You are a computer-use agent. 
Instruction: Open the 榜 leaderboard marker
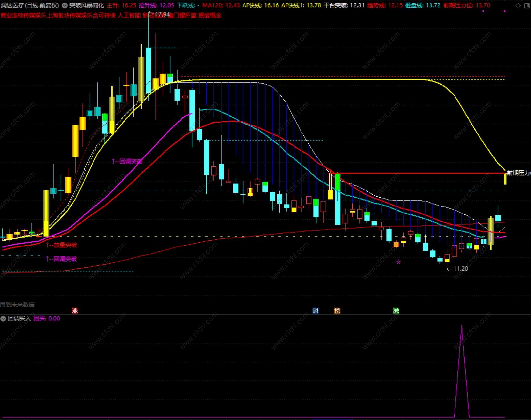click(337, 311)
